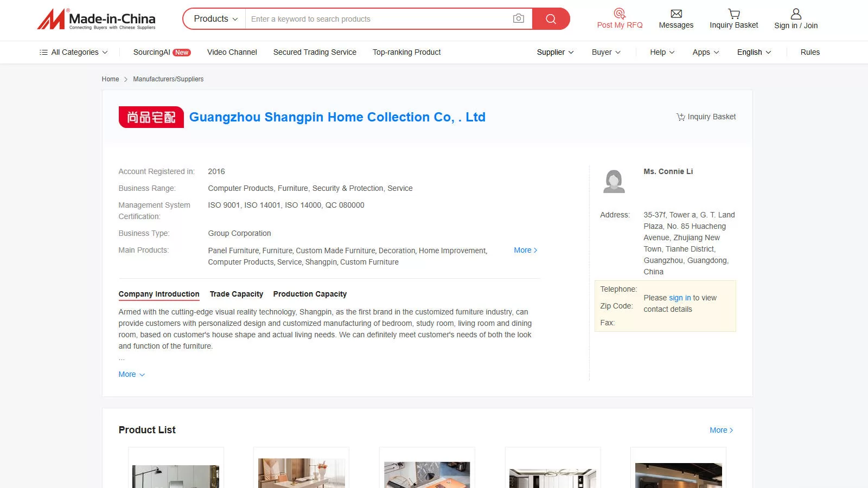The height and width of the screenshot is (488, 868).
Task: Open Video Channel from navigation bar
Action: coord(232,53)
